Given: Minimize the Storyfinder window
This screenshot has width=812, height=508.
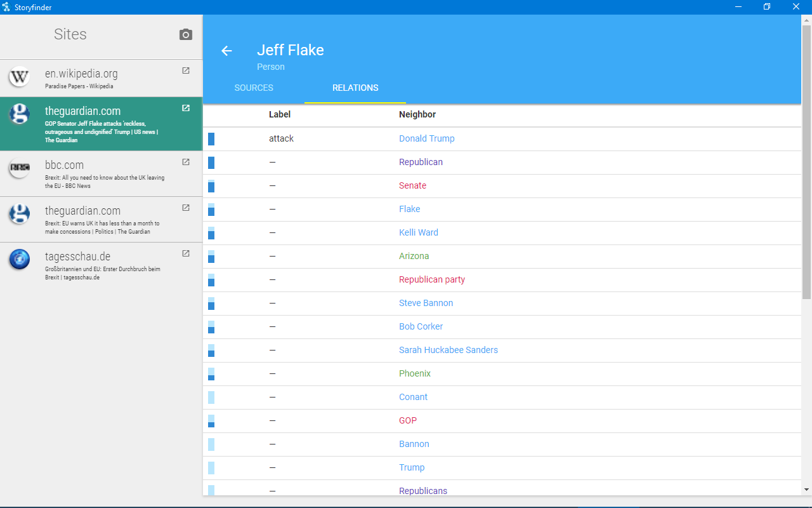Looking at the screenshot, I should 738,7.
